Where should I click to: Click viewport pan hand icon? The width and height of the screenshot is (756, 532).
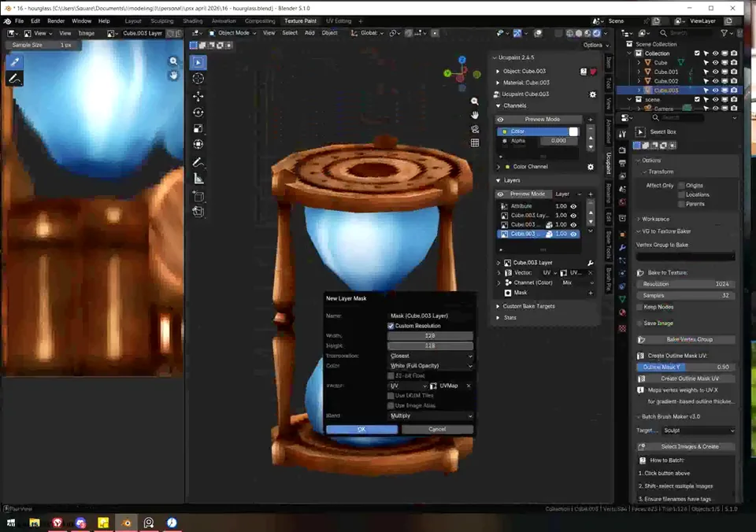point(475,115)
